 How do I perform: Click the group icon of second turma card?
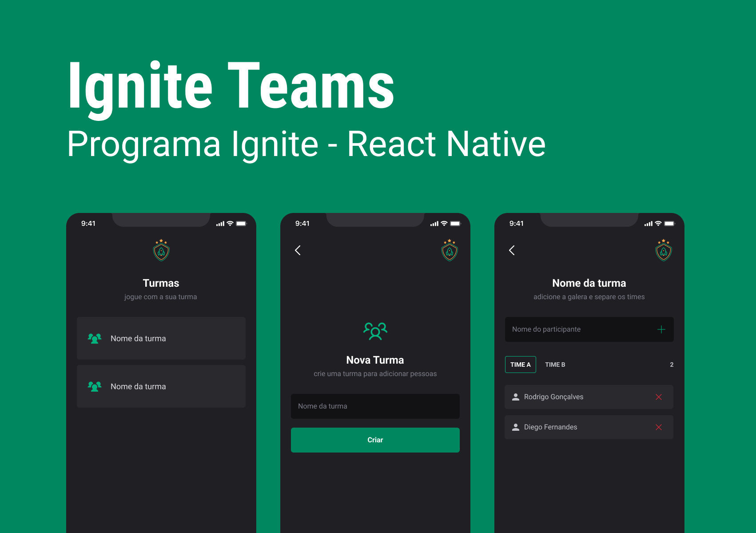(x=95, y=387)
